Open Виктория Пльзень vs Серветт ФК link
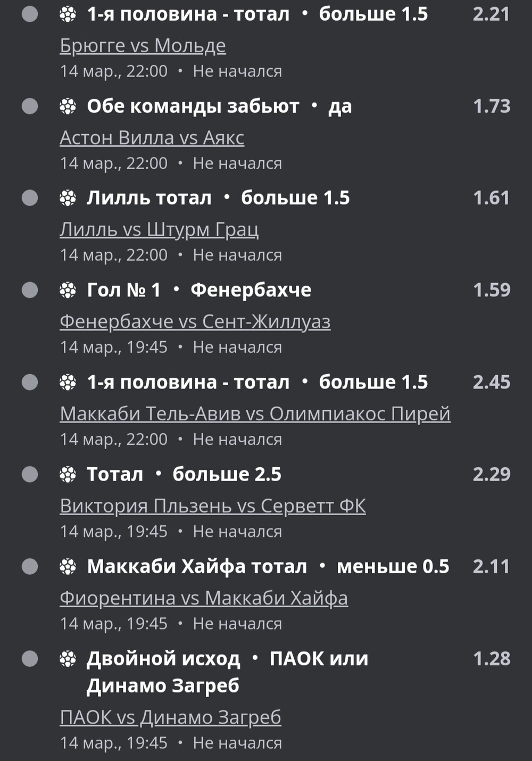This screenshot has height=761, width=532. pos(213,506)
